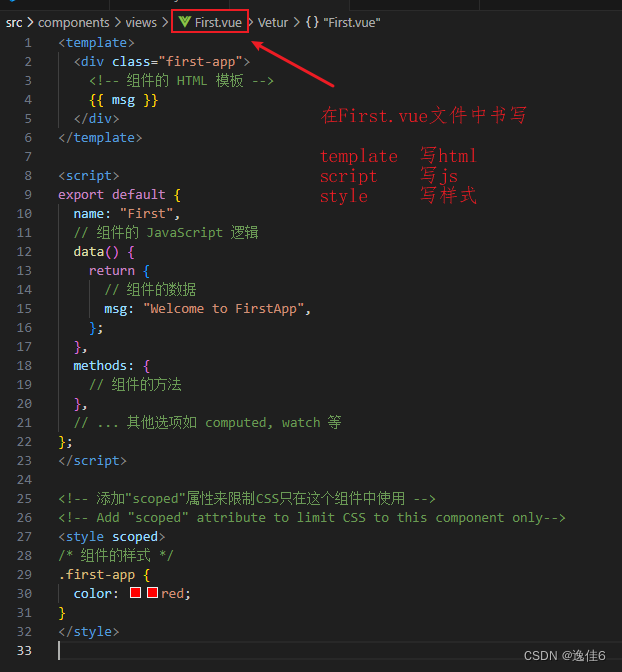Expand the chevron after 'Vetur' in breadcrumb
This screenshot has width=622, height=672.
pyautogui.click(x=296, y=22)
